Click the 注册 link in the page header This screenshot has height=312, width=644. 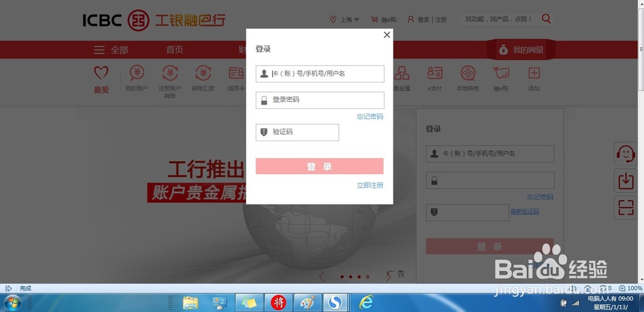[x=440, y=20]
